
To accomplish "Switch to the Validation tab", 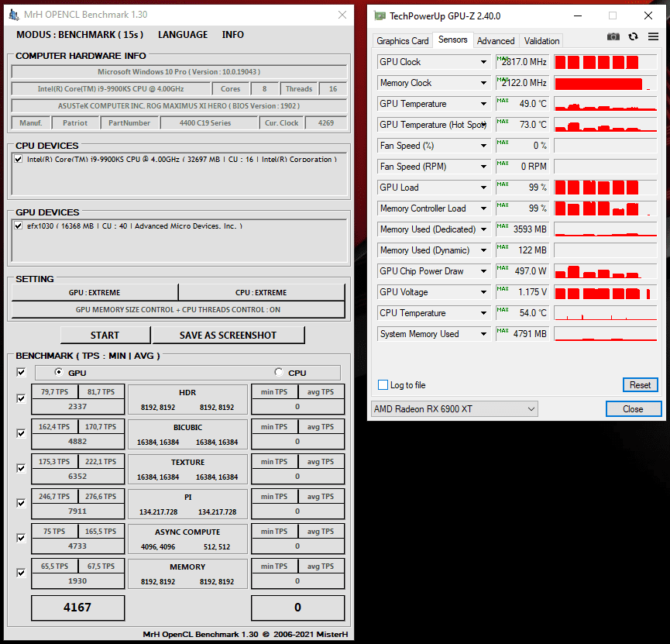I will coord(541,41).
